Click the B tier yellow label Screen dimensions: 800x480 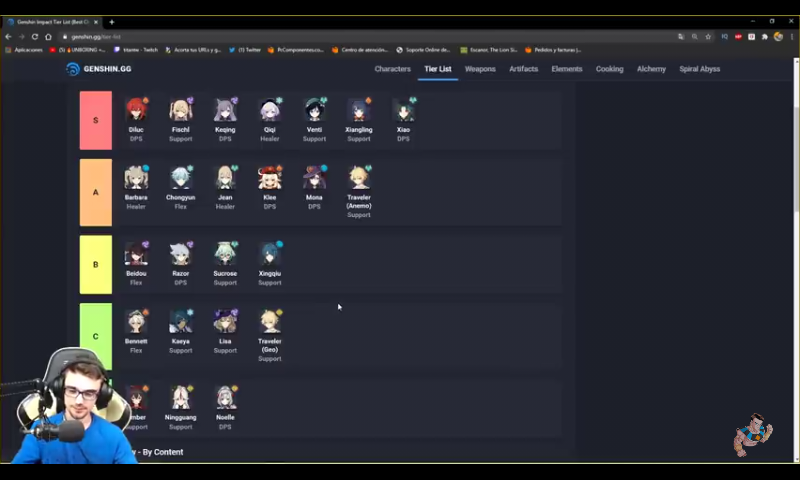click(96, 264)
